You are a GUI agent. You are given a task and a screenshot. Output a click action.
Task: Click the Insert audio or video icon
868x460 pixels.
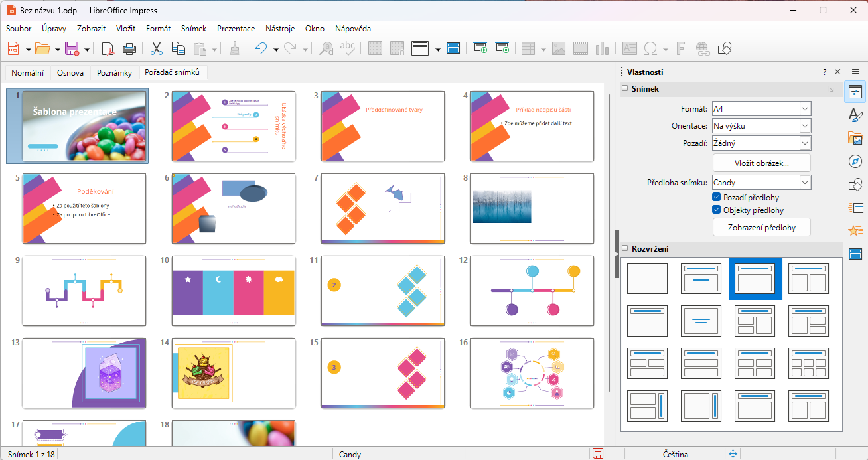tap(581, 48)
